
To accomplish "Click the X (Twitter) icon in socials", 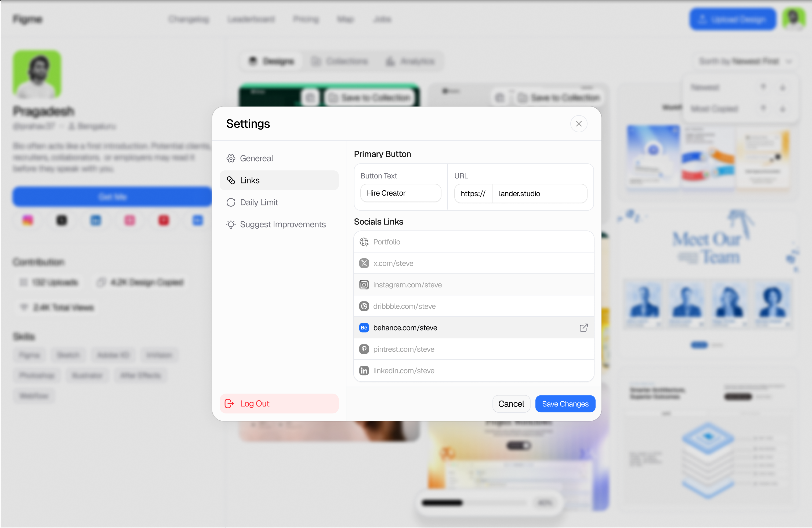I will [x=364, y=263].
